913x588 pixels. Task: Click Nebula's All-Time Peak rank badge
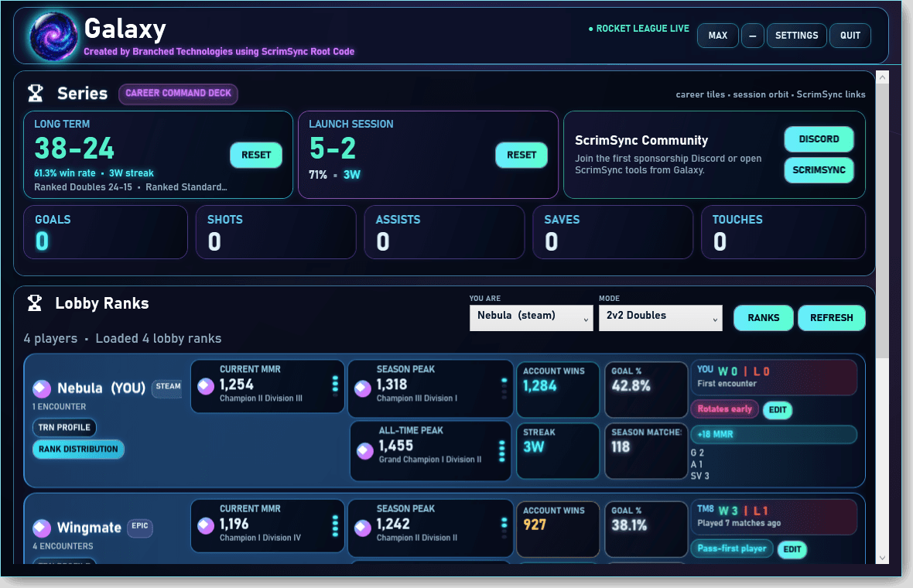tap(365, 450)
